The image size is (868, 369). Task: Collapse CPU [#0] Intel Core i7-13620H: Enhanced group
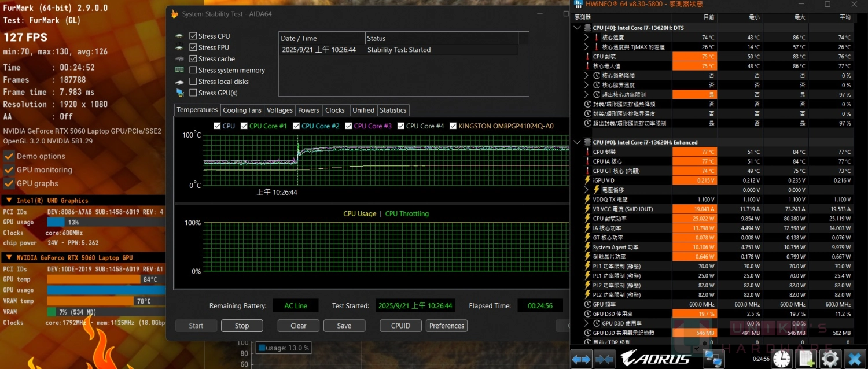(x=577, y=142)
